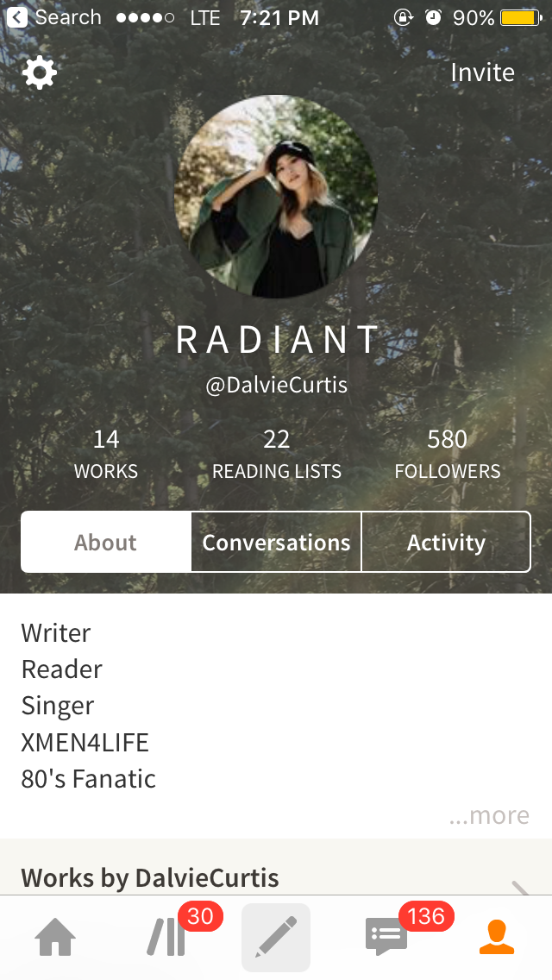View the 580 Followers list
Viewport: 552px width, 980px height.
coord(448,454)
